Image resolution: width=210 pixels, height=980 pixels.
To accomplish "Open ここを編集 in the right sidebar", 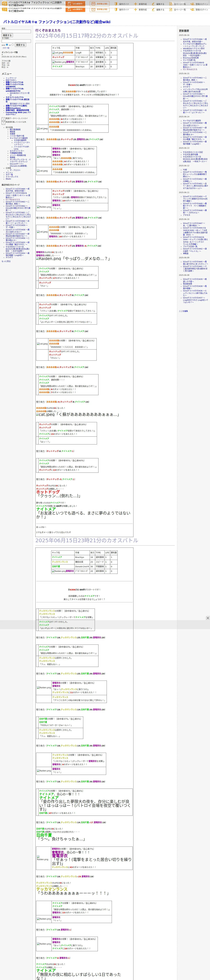I will point(183,311).
